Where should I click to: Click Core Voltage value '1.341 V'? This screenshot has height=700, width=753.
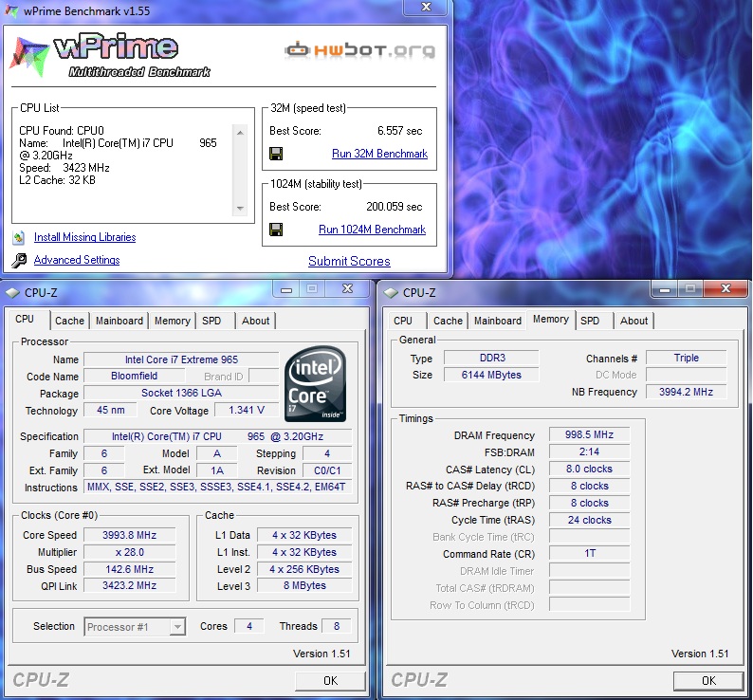point(247,411)
